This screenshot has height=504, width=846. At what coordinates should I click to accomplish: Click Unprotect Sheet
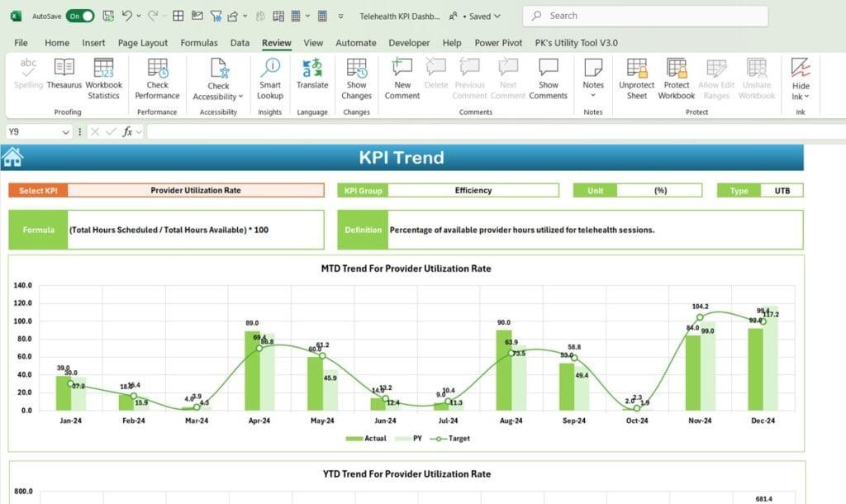click(x=635, y=78)
